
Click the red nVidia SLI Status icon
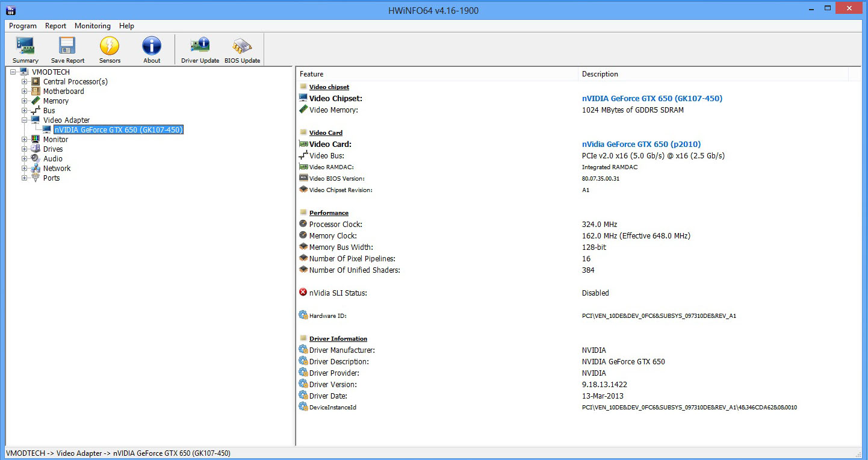point(303,292)
